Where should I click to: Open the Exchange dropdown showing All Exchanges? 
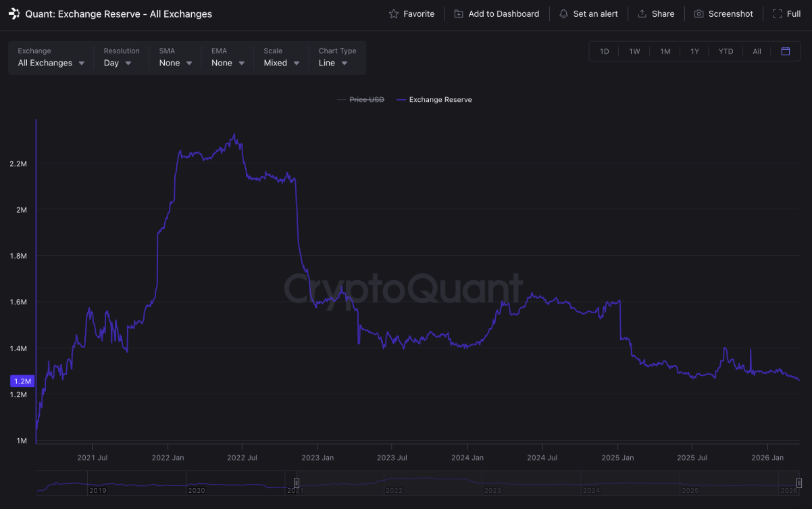click(x=51, y=63)
